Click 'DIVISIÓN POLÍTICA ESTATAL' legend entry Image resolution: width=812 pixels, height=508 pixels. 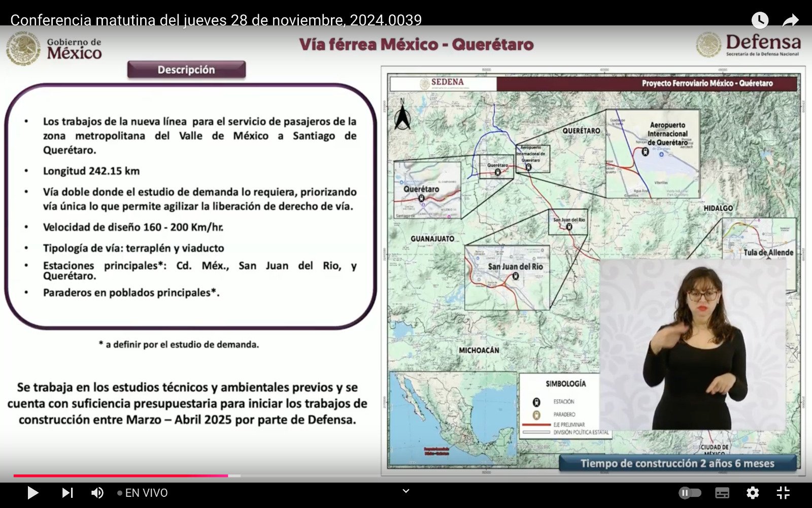coord(565,432)
